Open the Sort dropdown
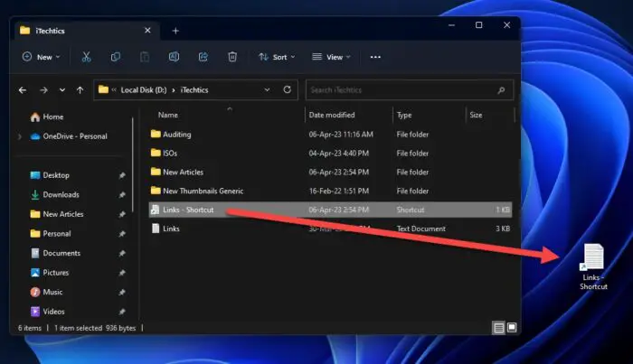The width and height of the screenshot is (633, 364). pos(275,57)
